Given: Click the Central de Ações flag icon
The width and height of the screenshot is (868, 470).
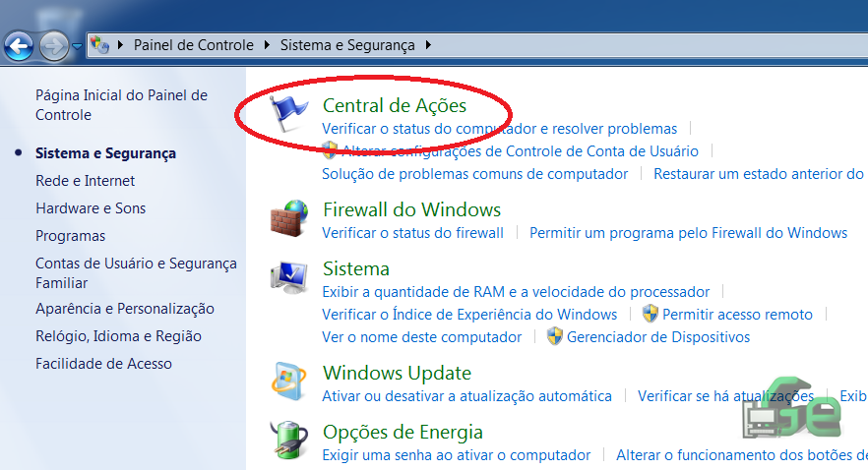Looking at the screenshot, I should point(287,114).
